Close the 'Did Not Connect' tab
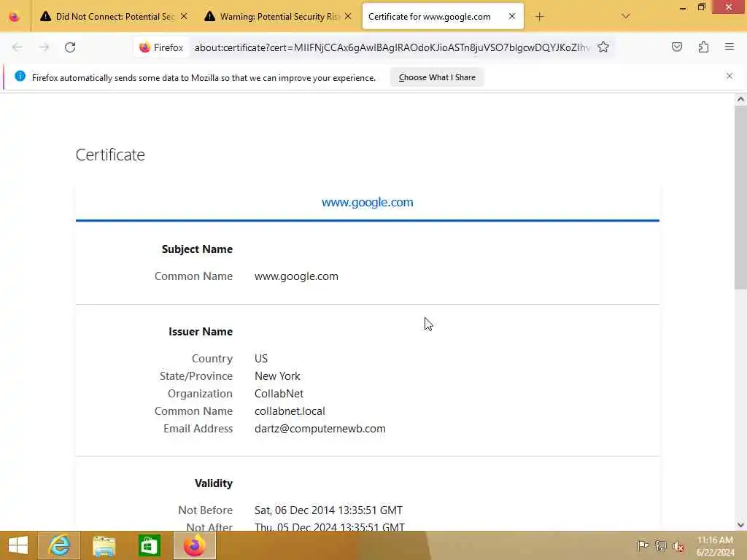Viewport: 747px width, 560px height. coord(184,17)
